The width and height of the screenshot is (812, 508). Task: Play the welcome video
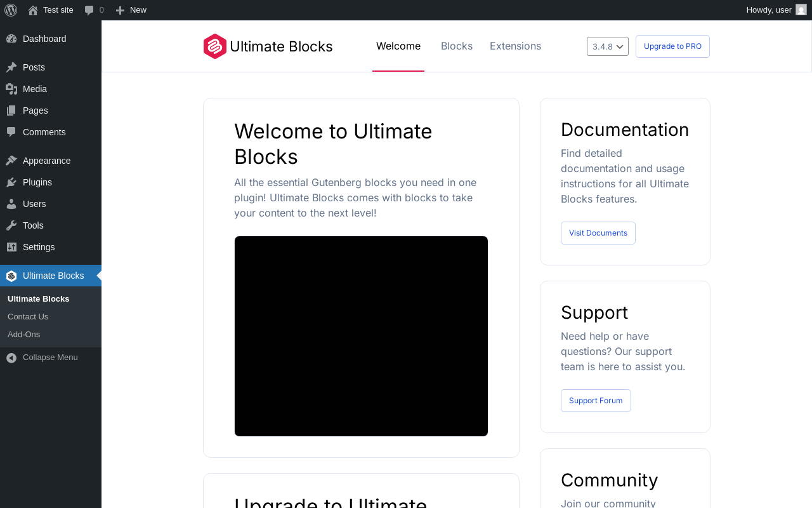click(x=361, y=336)
